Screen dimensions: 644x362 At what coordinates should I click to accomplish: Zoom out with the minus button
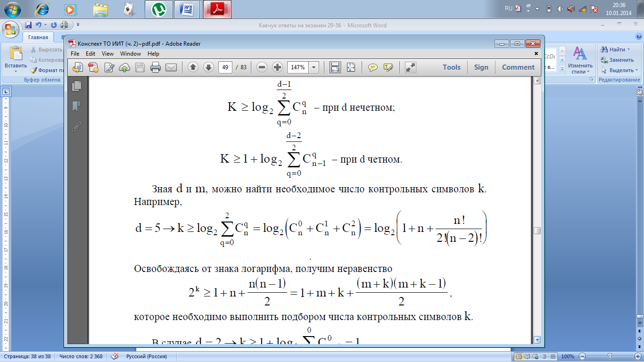click(262, 67)
